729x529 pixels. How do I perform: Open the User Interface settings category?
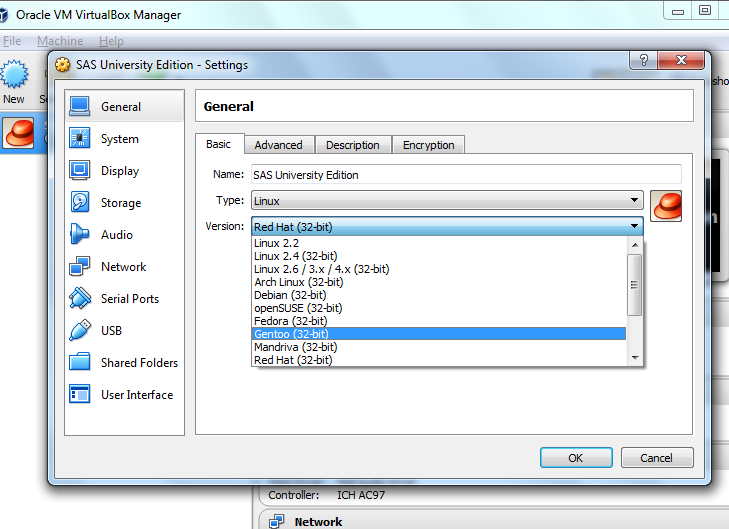pos(125,395)
